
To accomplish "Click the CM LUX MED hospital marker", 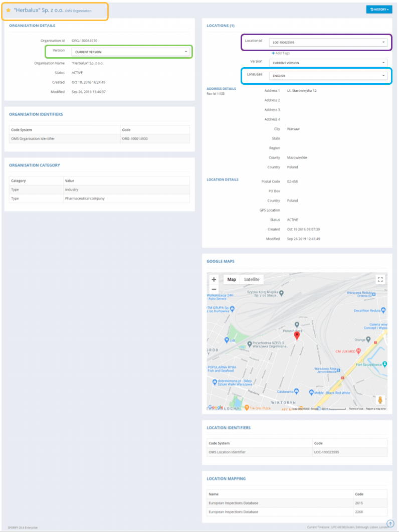I will [358, 351].
